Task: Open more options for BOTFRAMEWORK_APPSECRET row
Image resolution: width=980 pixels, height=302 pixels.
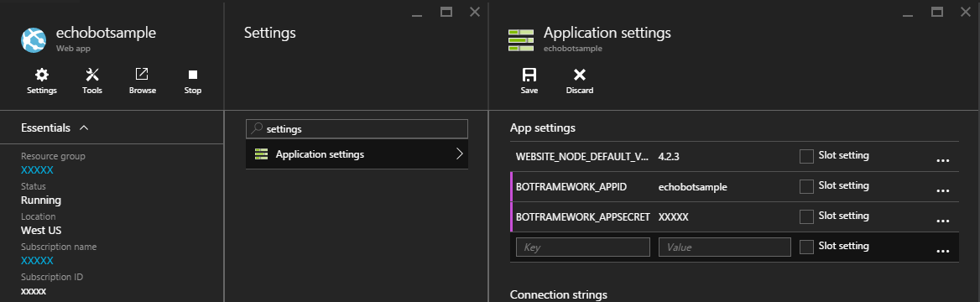Action: [942, 221]
